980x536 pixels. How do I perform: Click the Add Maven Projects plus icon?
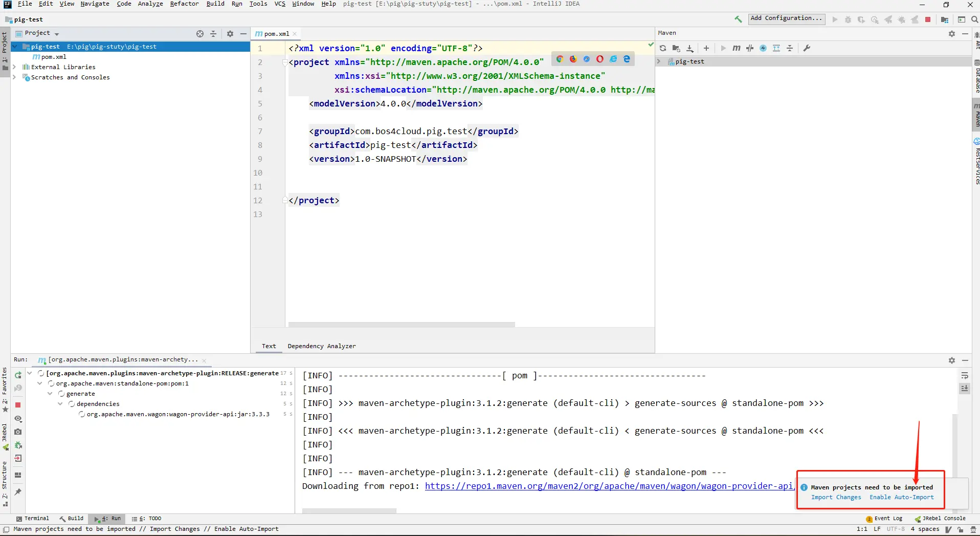pyautogui.click(x=706, y=48)
